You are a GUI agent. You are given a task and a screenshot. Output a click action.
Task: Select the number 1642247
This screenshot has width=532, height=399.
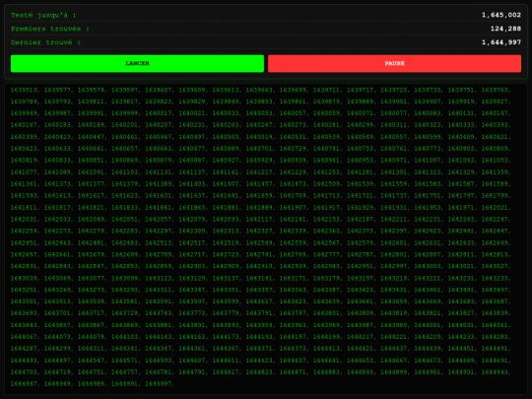click(495, 219)
